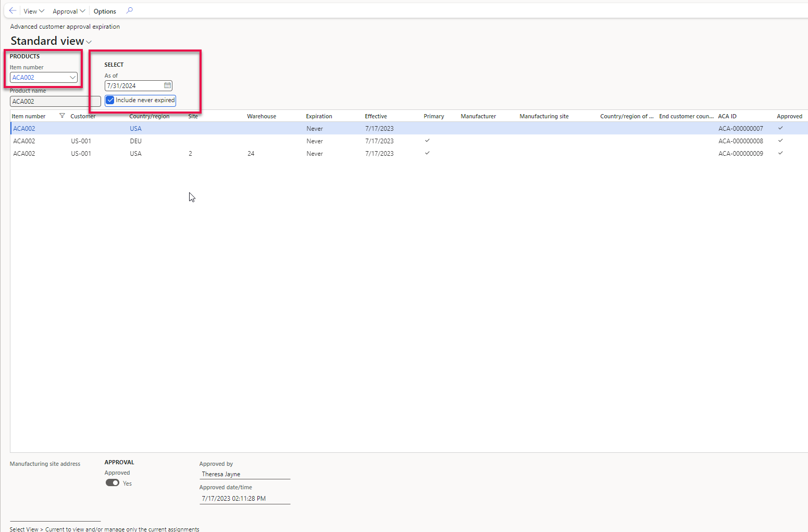The image size is (808, 532).
Task: Click the back navigation arrow
Action: (13, 10)
